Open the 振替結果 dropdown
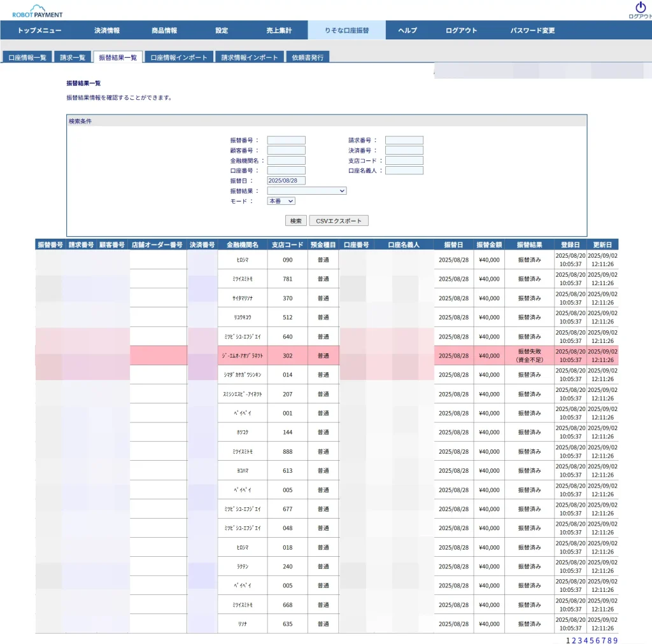Image resolution: width=652 pixels, height=644 pixels. (x=306, y=190)
